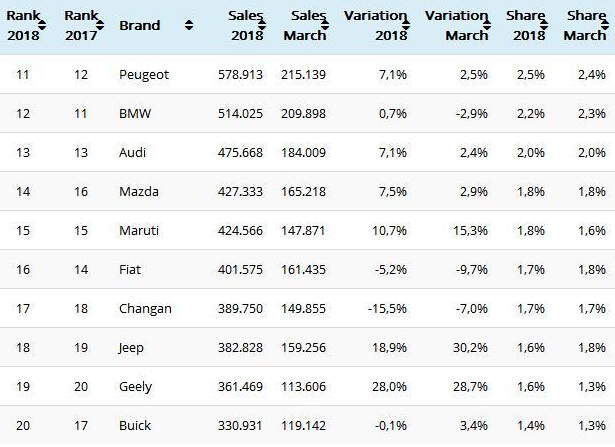Click the Audi brand name

click(x=132, y=152)
